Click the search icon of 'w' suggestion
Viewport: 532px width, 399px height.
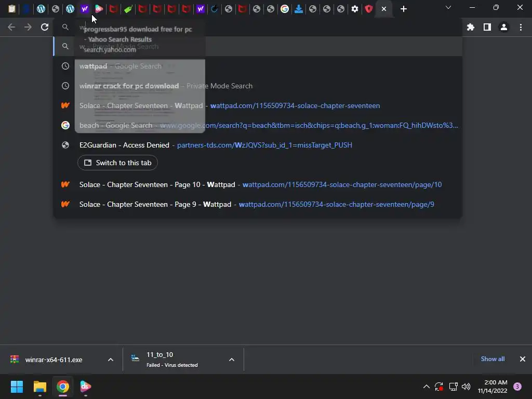[x=65, y=46]
